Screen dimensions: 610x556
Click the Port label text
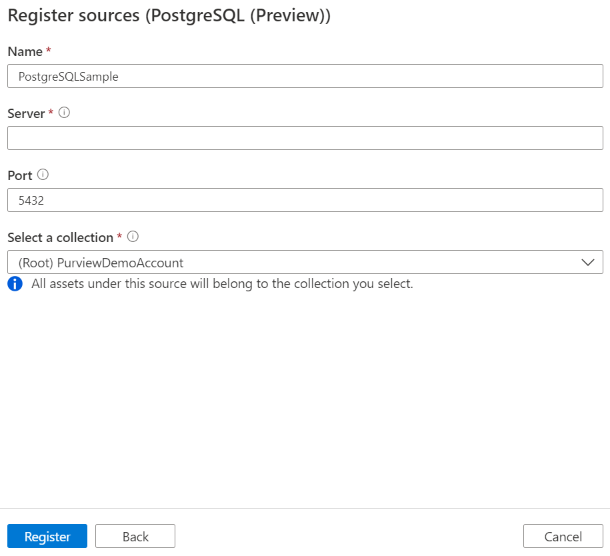[20, 175]
